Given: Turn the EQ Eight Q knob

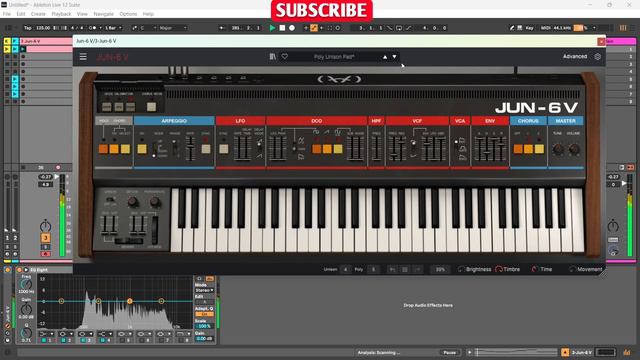Looking at the screenshot, I should [26, 333].
